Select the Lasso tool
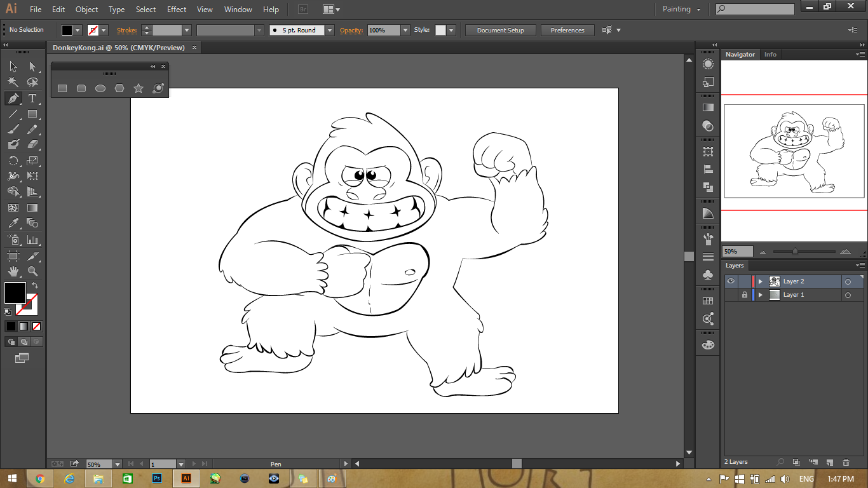The height and width of the screenshot is (488, 868). [32, 82]
